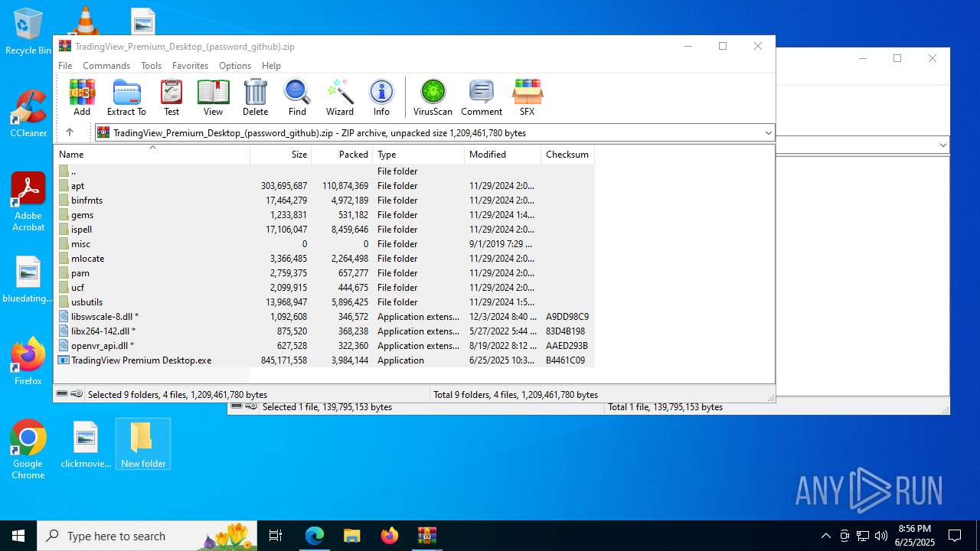Open the Find tool

[x=297, y=97]
